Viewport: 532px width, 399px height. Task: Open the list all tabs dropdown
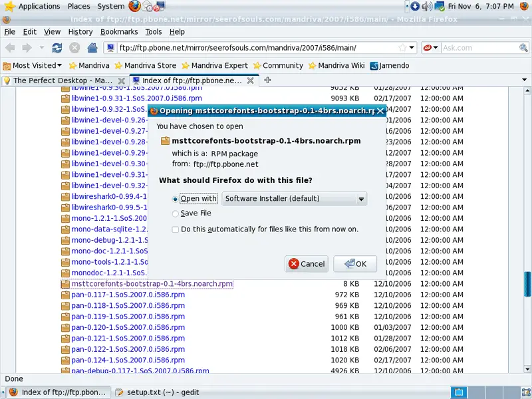coord(524,80)
